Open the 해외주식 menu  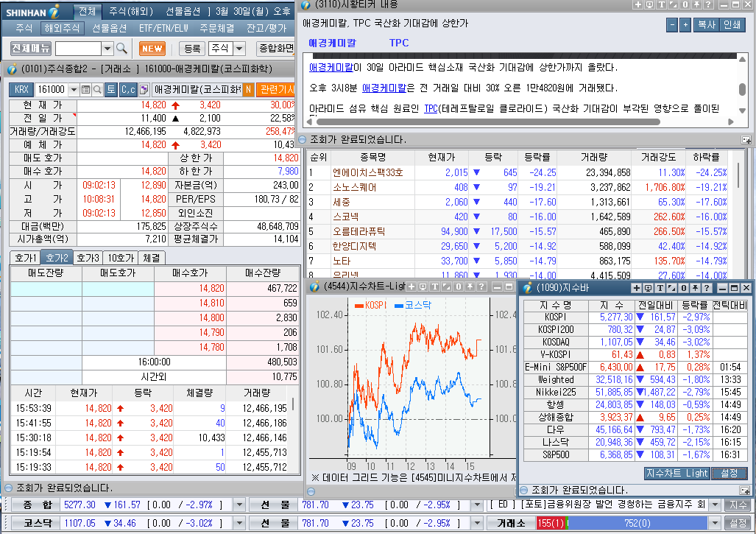[62, 29]
